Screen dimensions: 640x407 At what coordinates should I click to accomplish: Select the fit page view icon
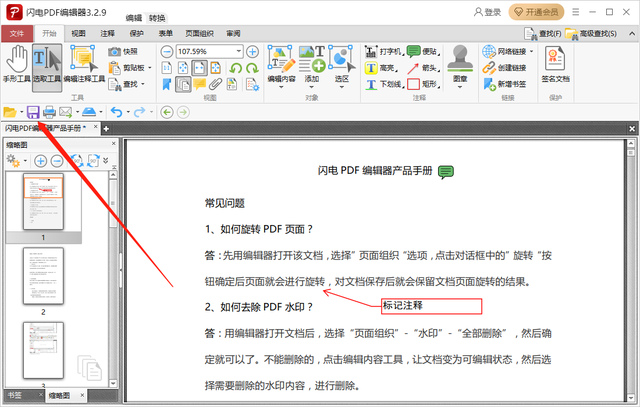(x=183, y=68)
